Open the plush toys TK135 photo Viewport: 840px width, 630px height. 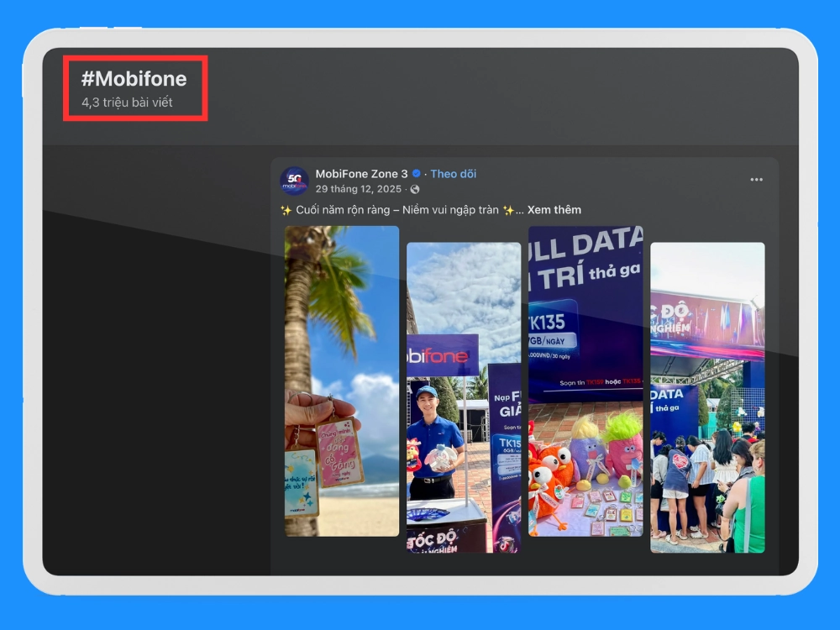pos(585,381)
